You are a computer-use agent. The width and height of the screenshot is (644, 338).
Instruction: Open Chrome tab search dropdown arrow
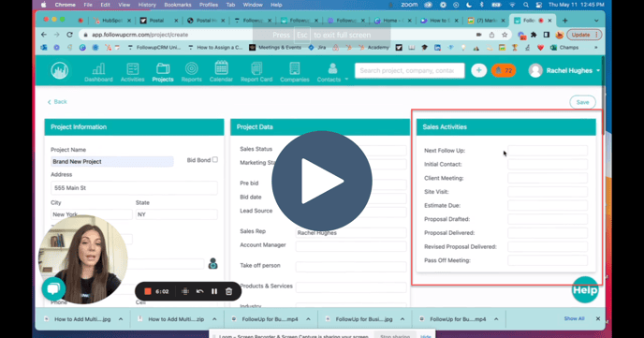point(596,21)
